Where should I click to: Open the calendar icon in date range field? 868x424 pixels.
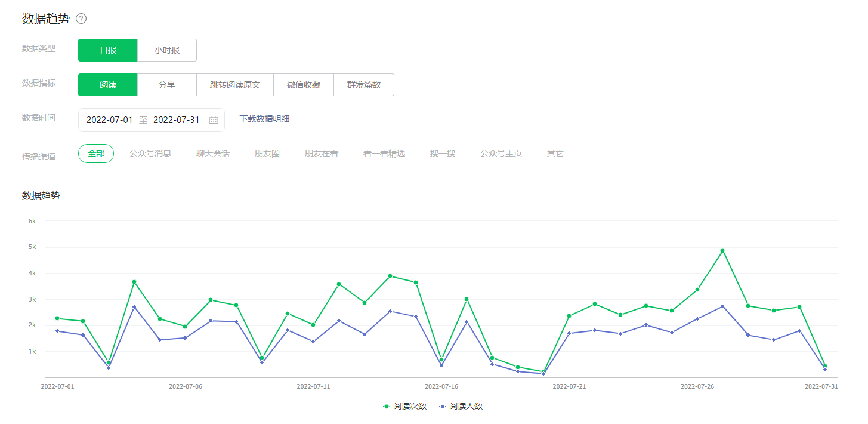click(x=214, y=120)
